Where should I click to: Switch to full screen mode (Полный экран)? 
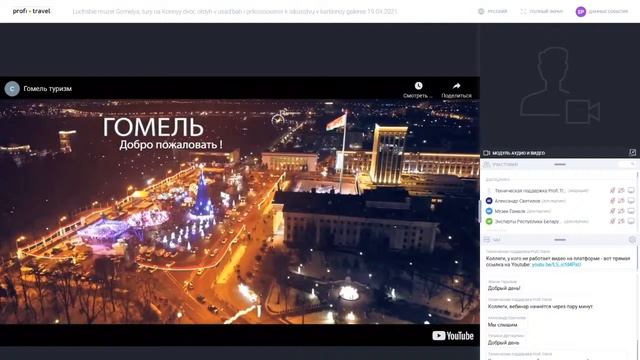[x=542, y=11]
